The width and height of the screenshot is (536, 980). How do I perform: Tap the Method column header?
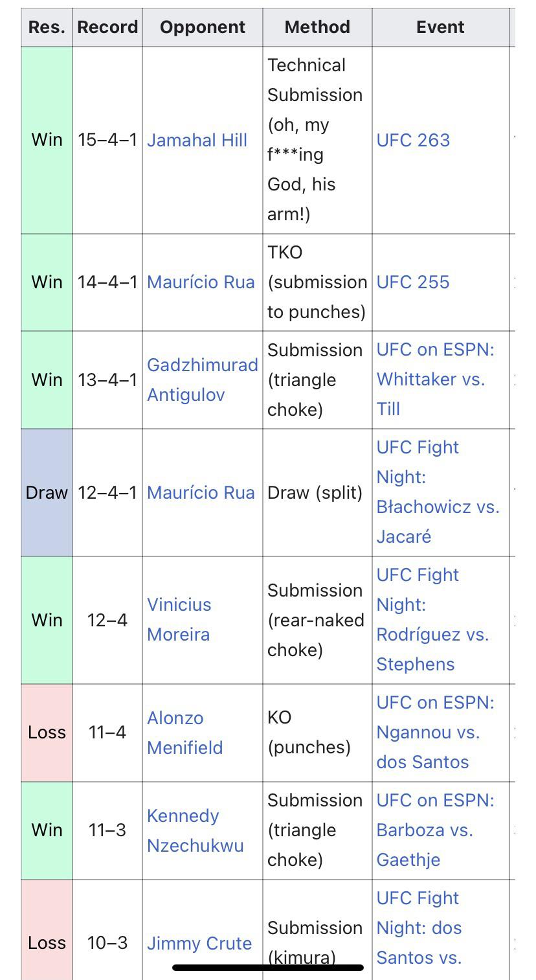317,27
